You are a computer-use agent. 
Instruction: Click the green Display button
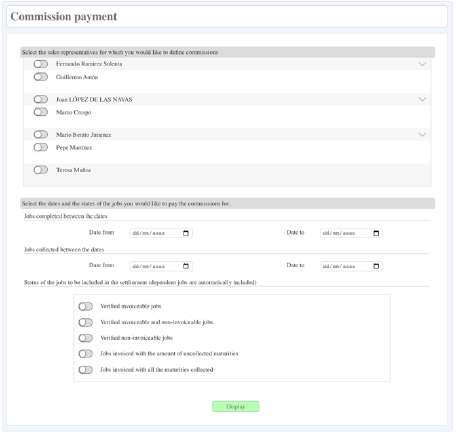pos(236,406)
